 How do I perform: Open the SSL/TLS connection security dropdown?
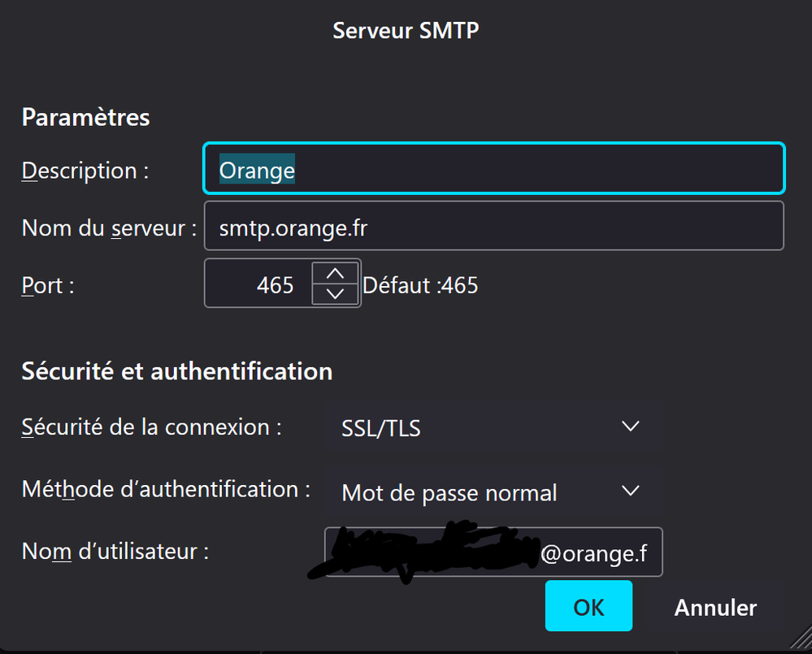point(493,427)
